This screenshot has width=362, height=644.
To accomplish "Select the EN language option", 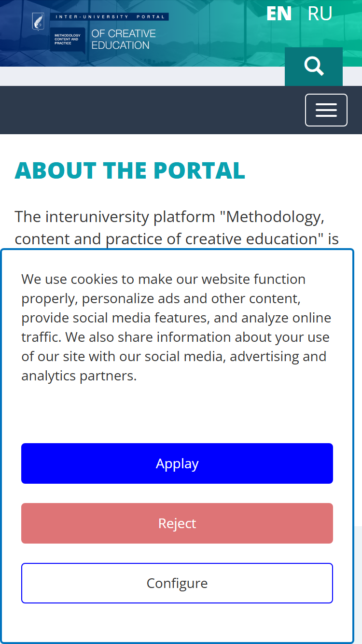I will (x=279, y=14).
